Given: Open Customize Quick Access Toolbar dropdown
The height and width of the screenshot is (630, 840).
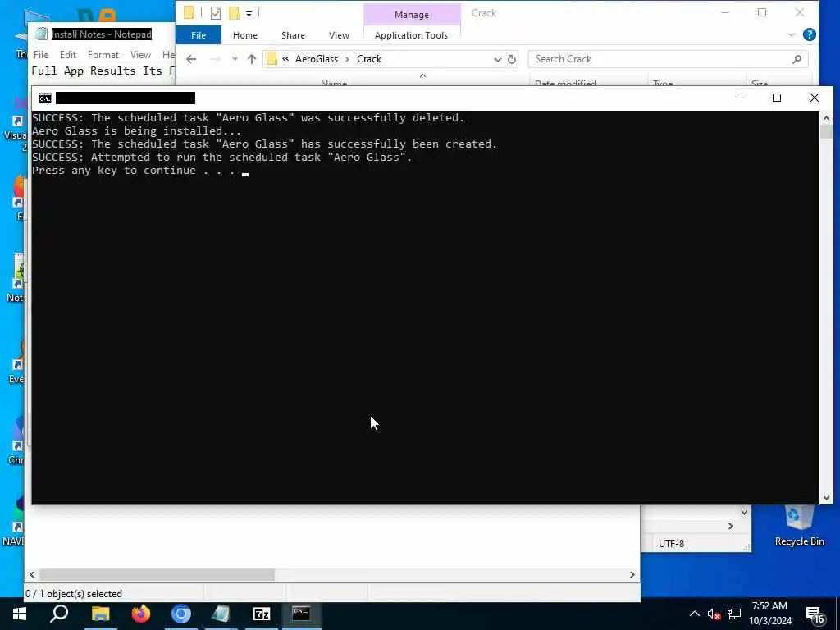Looking at the screenshot, I should point(249,13).
